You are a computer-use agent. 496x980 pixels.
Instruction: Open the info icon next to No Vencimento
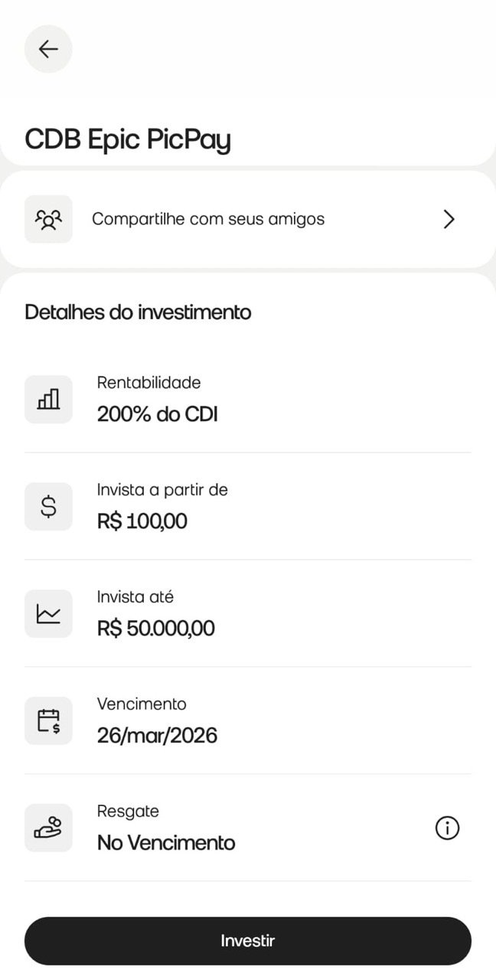447,828
